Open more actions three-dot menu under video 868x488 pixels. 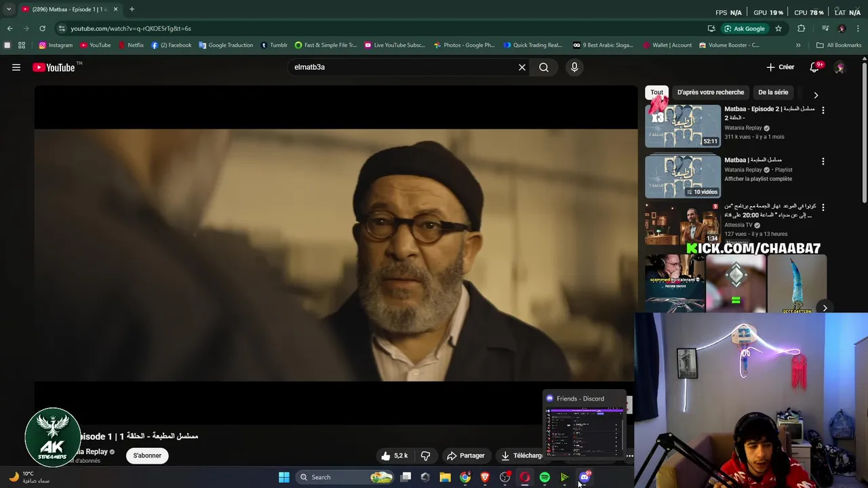(x=629, y=455)
